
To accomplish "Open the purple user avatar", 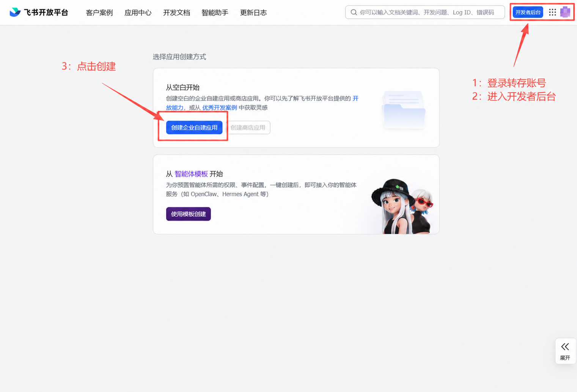I will (565, 12).
